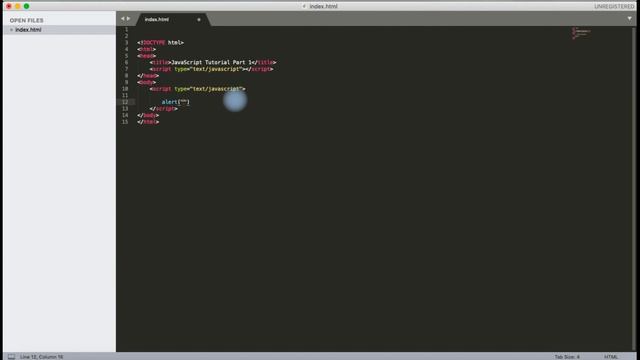Select line number 10 in gutter
The height and width of the screenshot is (360, 640).
tap(125, 89)
